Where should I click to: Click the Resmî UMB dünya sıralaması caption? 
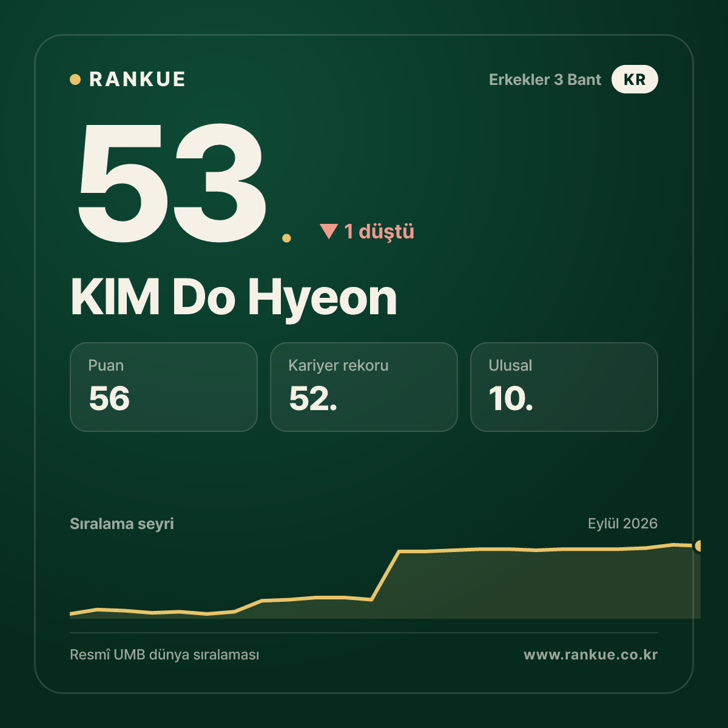point(164,655)
